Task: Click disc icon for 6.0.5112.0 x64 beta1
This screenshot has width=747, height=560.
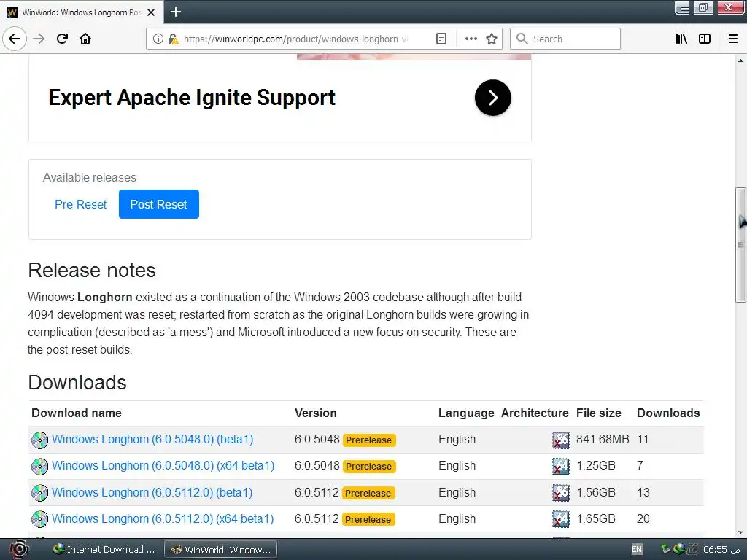Action: pyautogui.click(x=39, y=519)
